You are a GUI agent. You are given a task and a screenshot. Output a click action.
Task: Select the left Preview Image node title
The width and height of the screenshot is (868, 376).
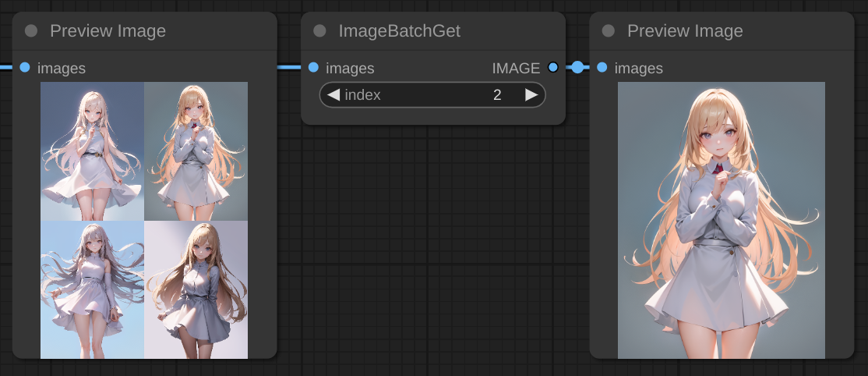(x=108, y=31)
